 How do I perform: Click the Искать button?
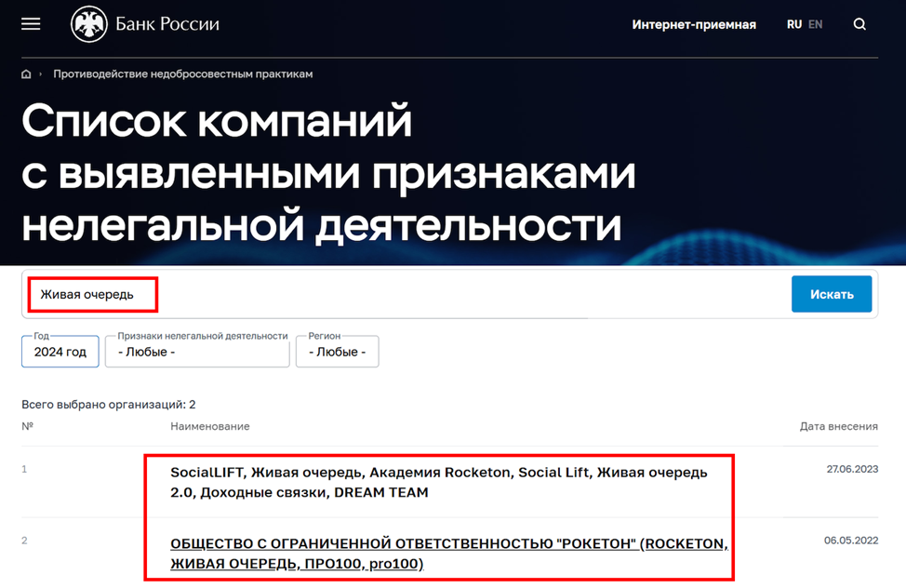click(x=832, y=294)
